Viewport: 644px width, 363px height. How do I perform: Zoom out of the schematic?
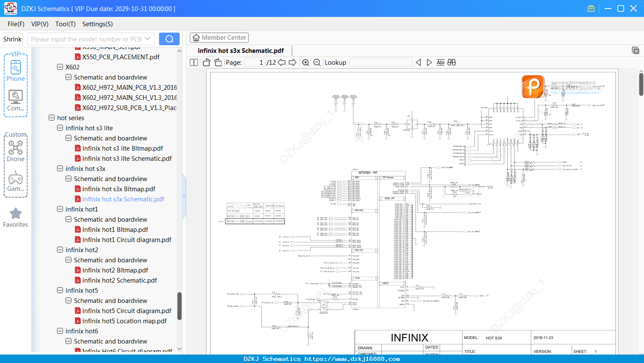317,62
